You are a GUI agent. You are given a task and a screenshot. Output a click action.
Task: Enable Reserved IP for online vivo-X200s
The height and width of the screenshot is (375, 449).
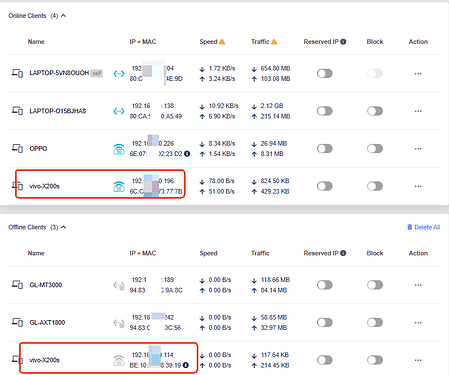[x=325, y=186]
